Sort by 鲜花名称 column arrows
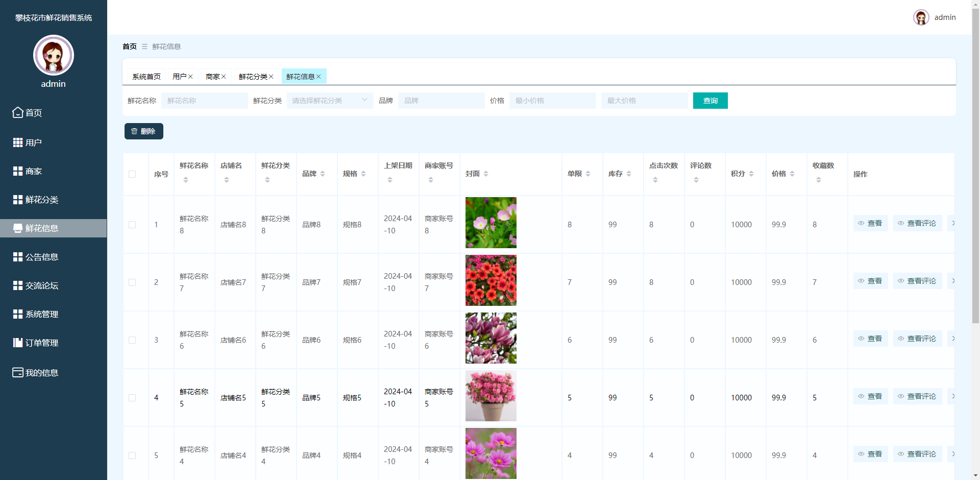The image size is (980, 480). [186, 180]
